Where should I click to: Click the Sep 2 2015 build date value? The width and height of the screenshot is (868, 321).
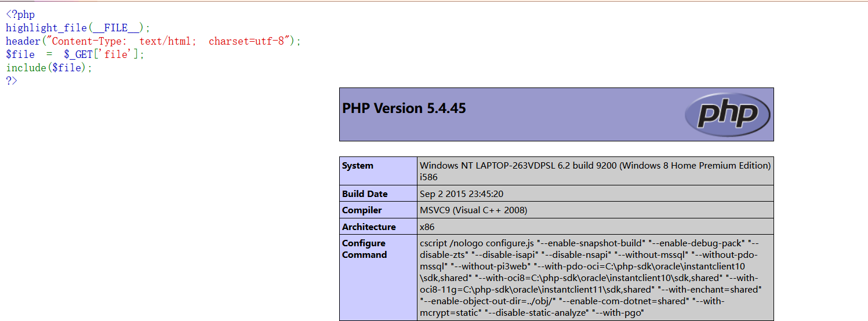462,194
